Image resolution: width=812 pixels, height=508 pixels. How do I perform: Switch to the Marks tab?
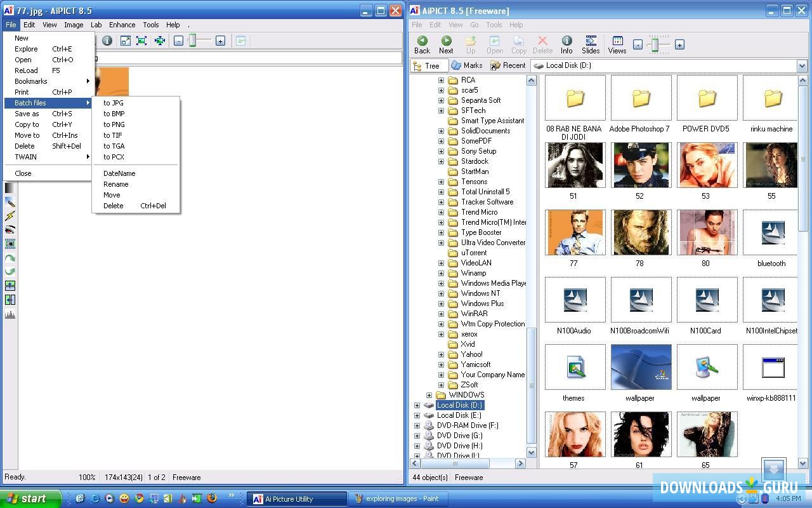point(466,65)
